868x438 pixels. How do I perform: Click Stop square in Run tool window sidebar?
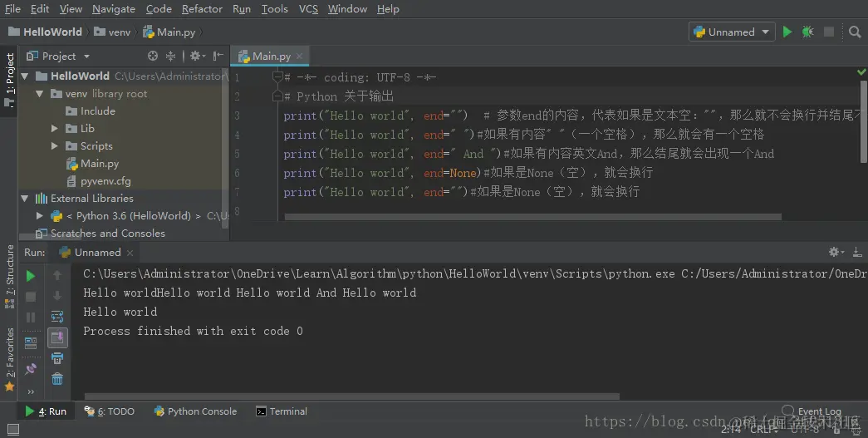click(31, 297)
